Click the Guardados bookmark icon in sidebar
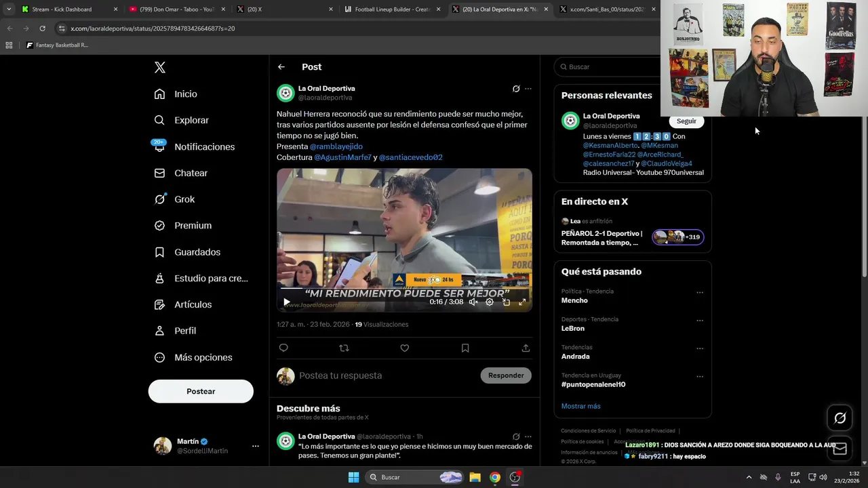Viewport: 868px width, 488px height. (x=159, y=252)
